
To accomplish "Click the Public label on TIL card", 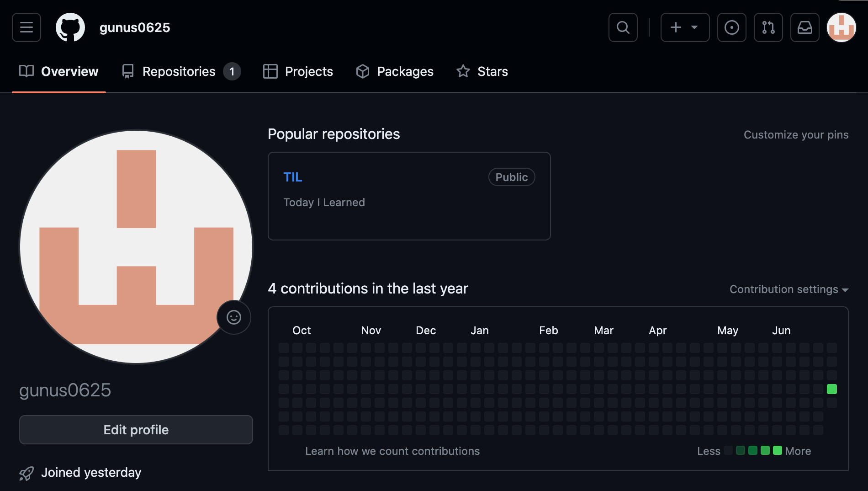I will coord(512,177).
